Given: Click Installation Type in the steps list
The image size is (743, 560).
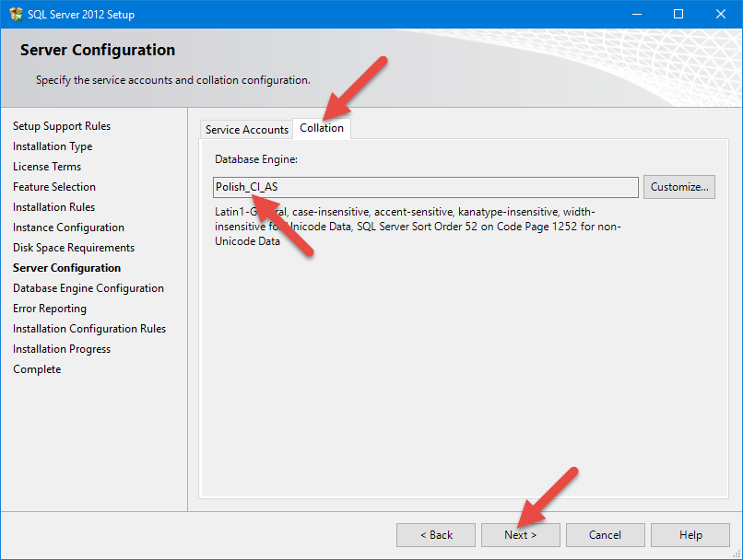Looking at the screenshot, I should [x=53, y=146].
